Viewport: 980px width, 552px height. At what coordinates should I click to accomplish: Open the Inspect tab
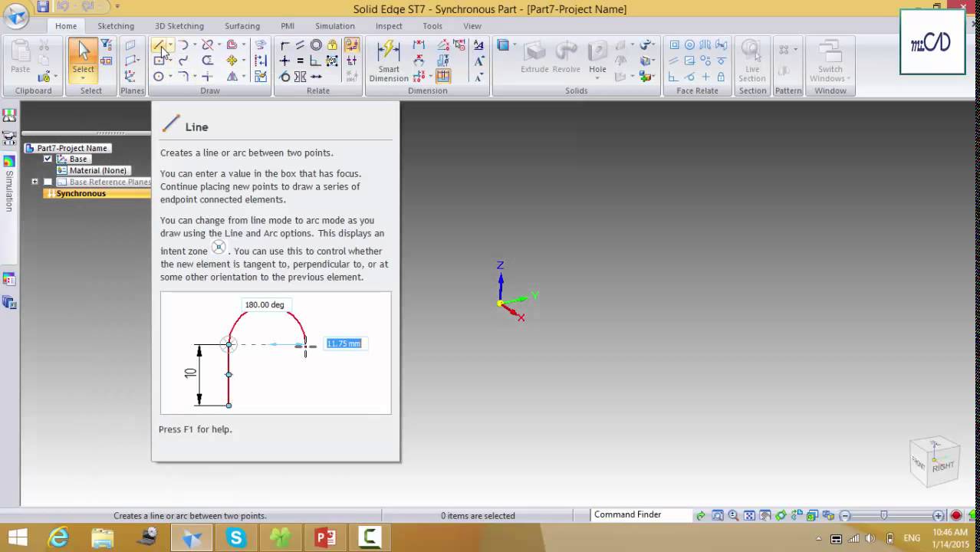pos(389,26)
